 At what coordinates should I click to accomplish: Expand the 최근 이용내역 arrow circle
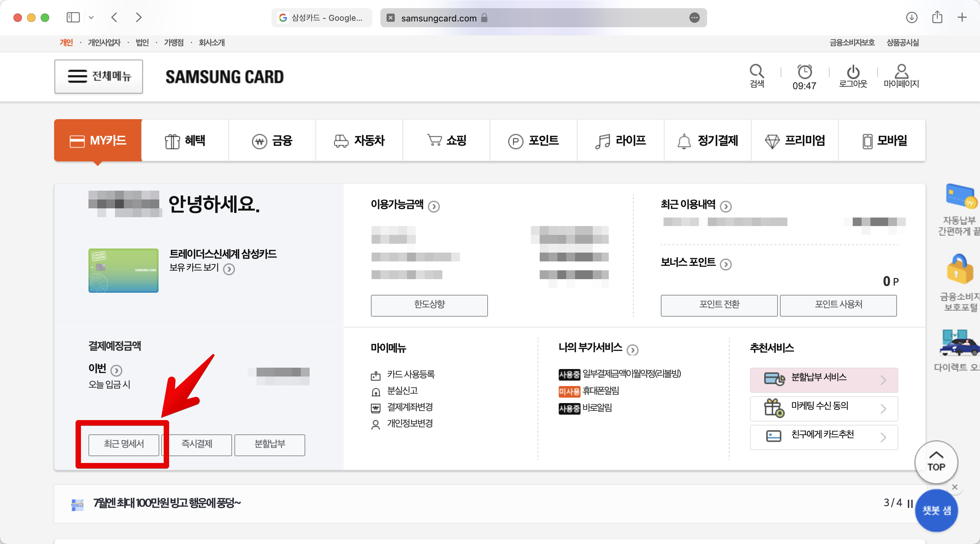725,206
